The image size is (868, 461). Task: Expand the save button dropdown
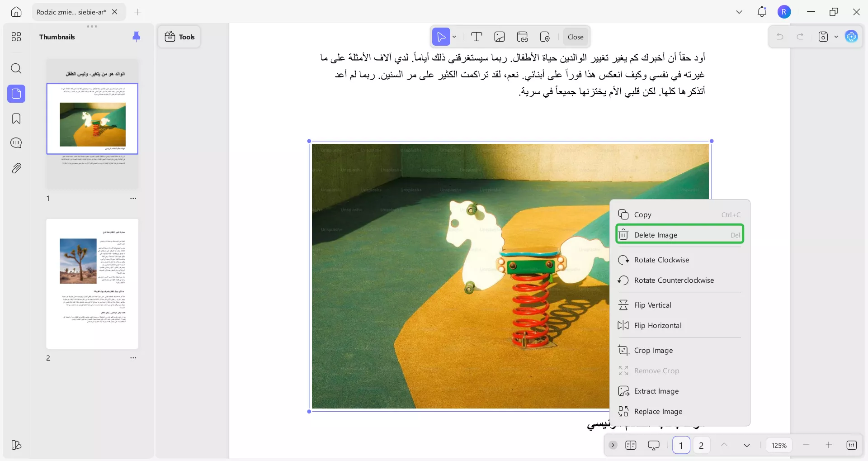click(836, 37)
